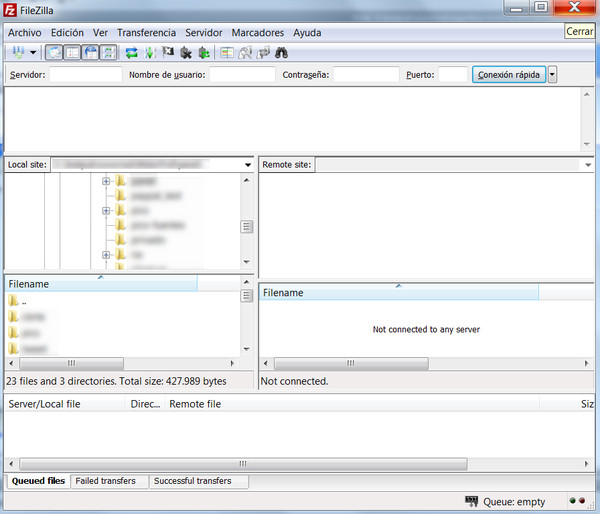Switch to Queued files tab
The height and width of the screenshot is (514, 600).
(x=38, y=481)
